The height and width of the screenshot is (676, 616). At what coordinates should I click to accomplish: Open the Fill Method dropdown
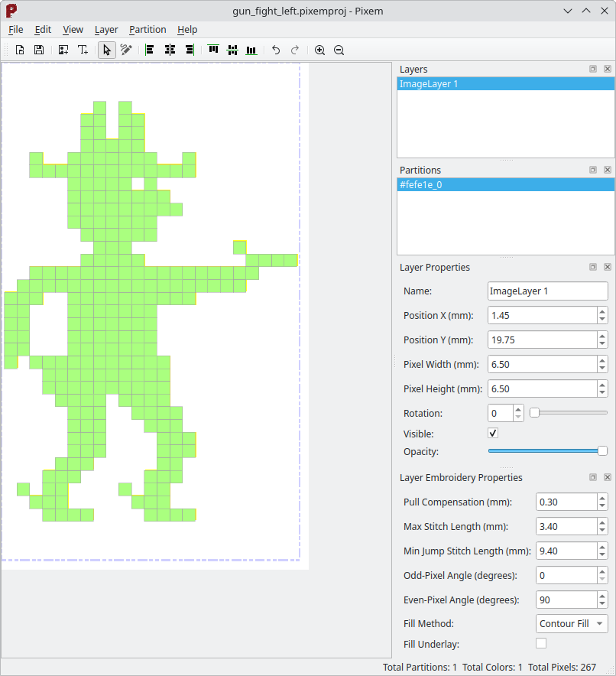(572, 623)
